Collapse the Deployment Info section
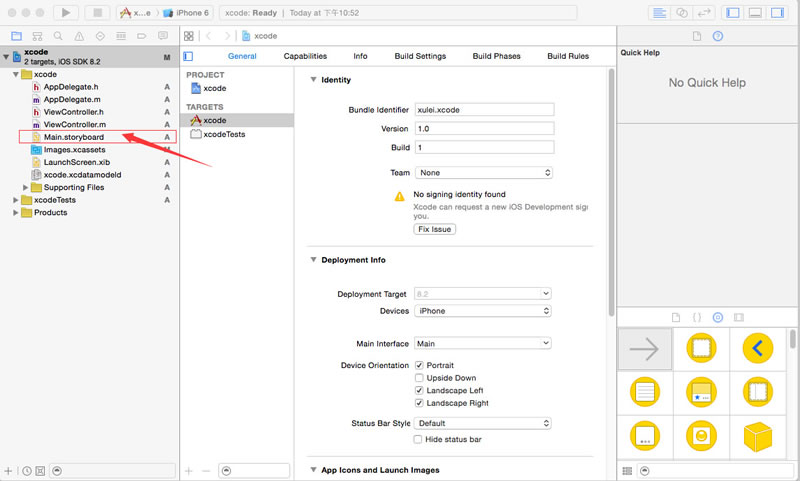 313,260
